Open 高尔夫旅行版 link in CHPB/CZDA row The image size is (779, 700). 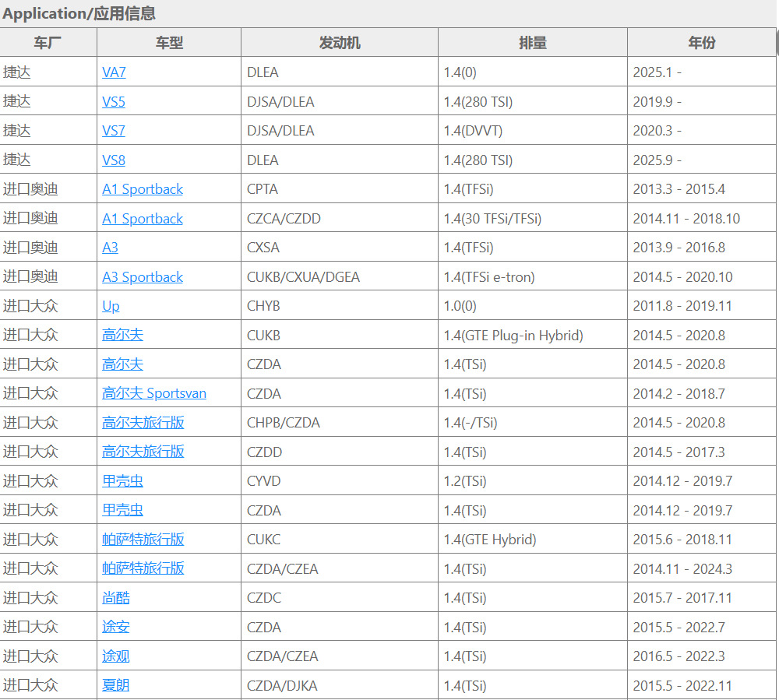(x=143, y=423)
